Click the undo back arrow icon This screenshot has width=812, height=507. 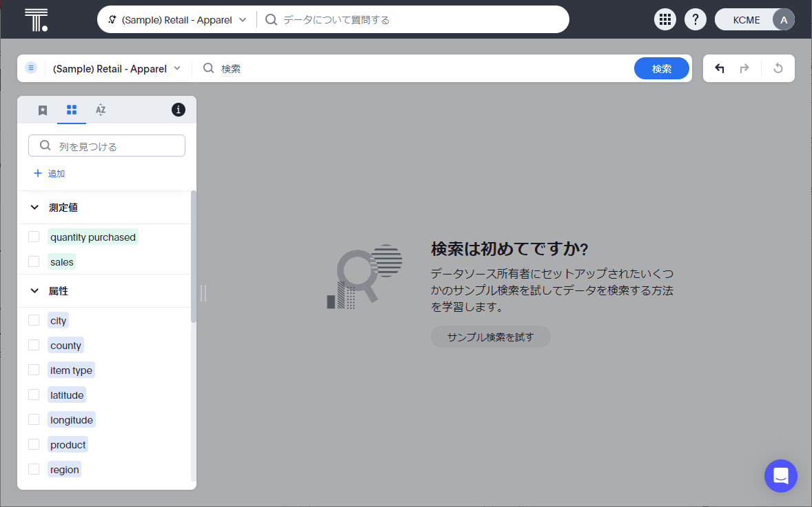(x=720, y=68)
